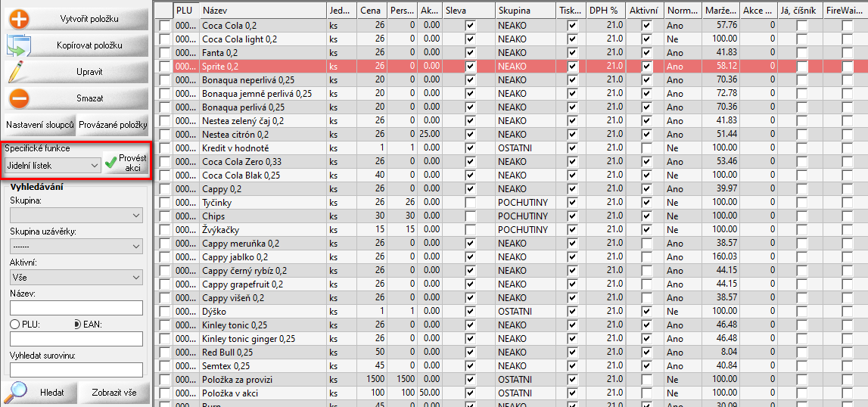Select the EAN radio button
The image size is (868, 407).
(x=78, y=325)
